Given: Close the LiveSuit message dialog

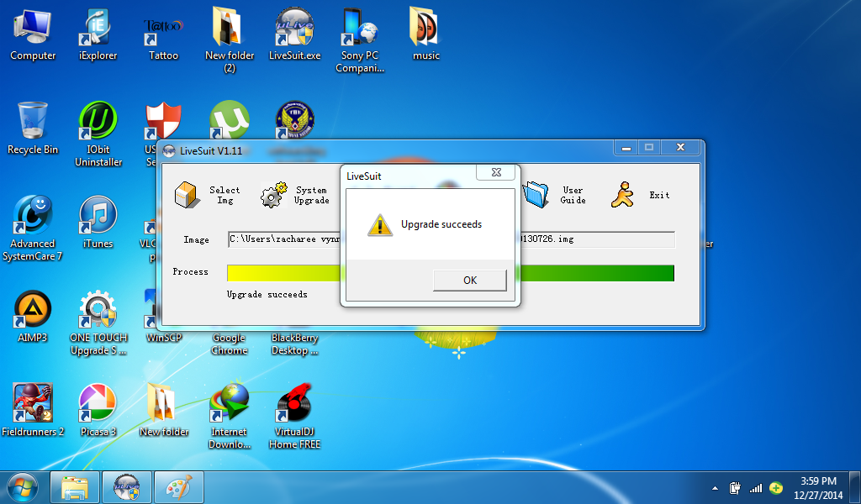Looking at the screenshot, I should [495, 172].
